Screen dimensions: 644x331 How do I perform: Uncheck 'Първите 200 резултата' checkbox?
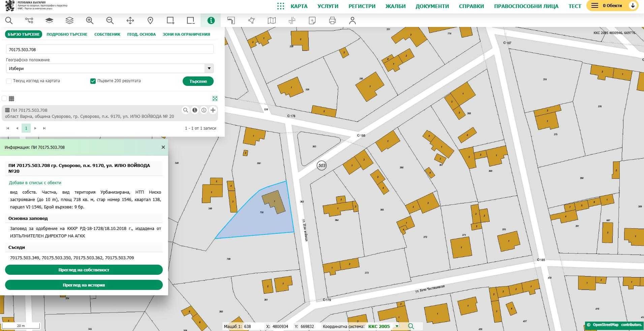pyautogui.click(x=93, y=81)
